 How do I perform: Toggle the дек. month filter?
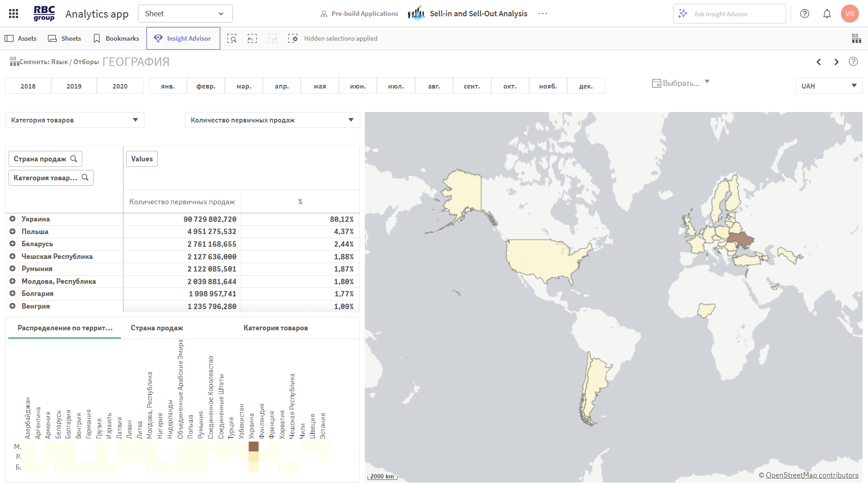coord(586,86)
